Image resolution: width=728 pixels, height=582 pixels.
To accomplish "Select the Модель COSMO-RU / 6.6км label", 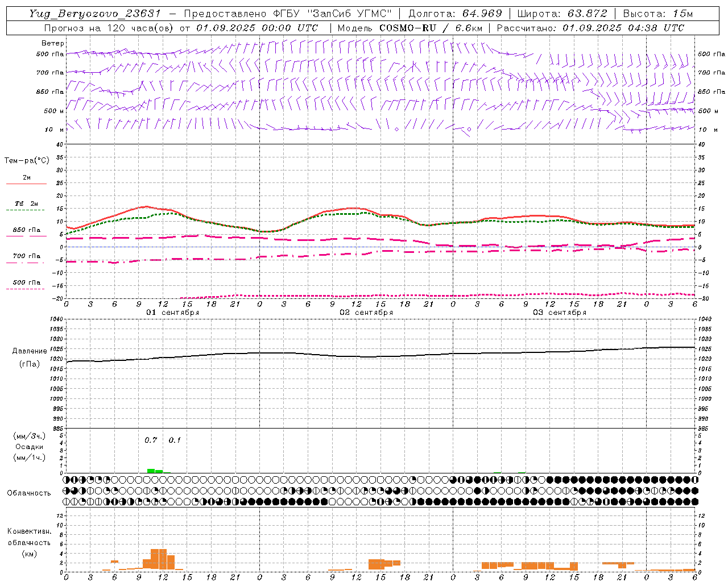I will (x=409, y=28).
